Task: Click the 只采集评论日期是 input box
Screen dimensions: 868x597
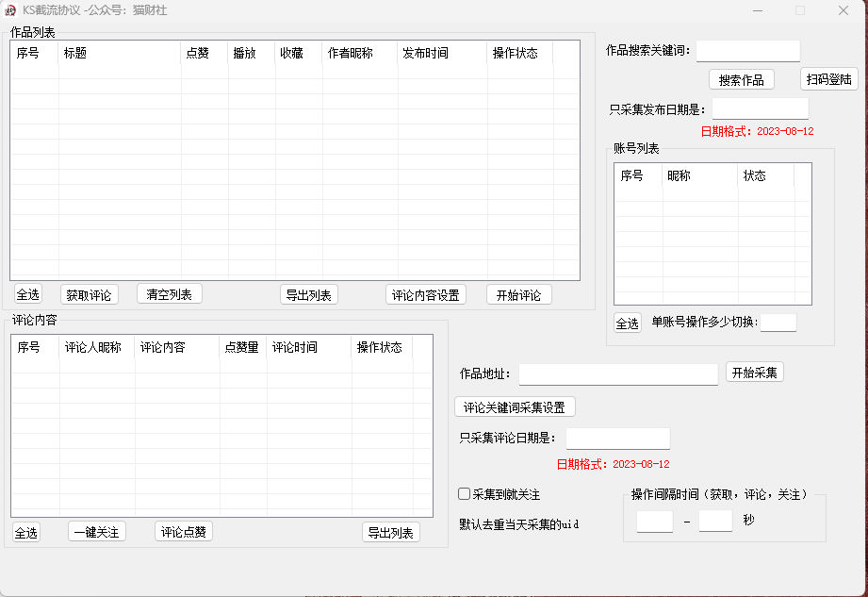Action: (x=617, y=439)
